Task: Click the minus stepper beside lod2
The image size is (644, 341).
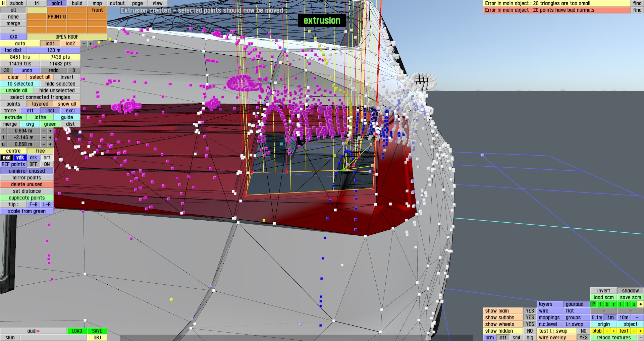Action: [84, 44]
